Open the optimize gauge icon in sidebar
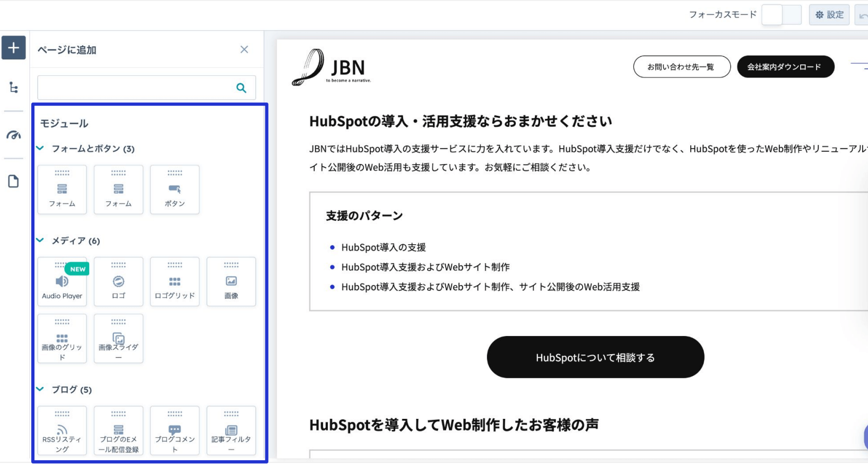 point(14,135)
